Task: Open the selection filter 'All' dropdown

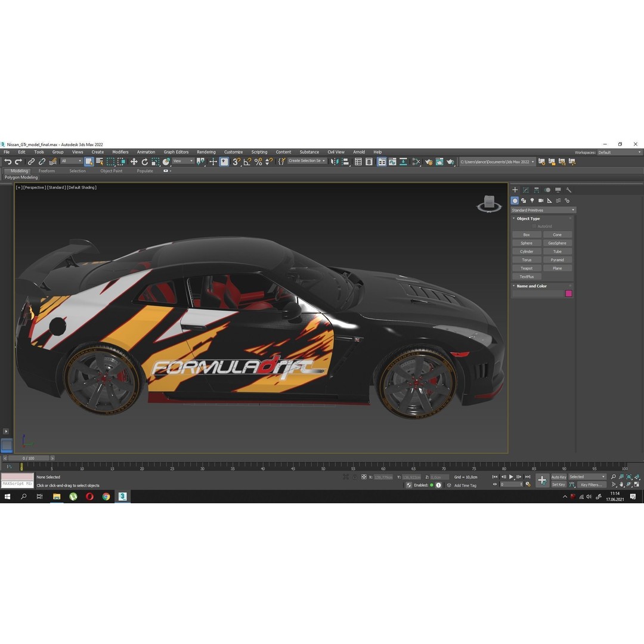Action: (x=71, y=161)
